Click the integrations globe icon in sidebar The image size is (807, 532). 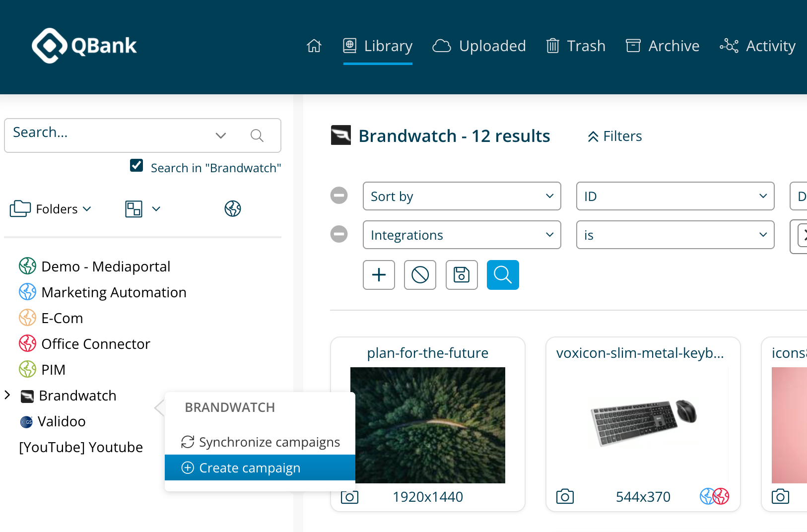coord(233,209)
